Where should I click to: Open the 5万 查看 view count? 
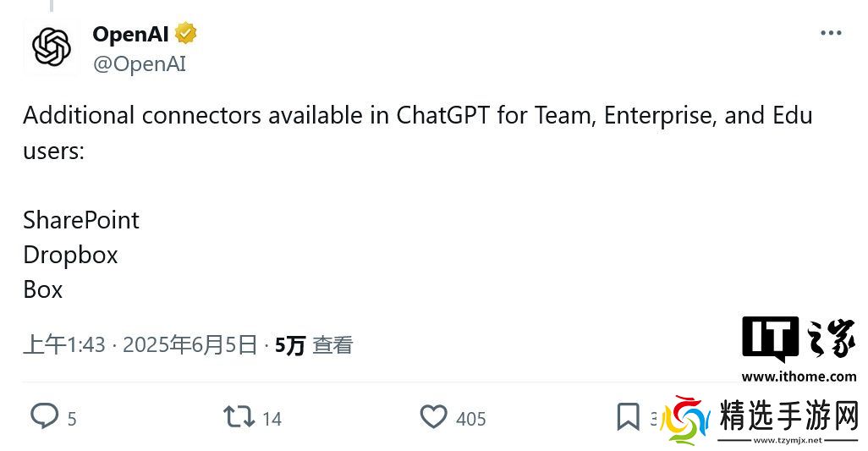click(314, 345)
